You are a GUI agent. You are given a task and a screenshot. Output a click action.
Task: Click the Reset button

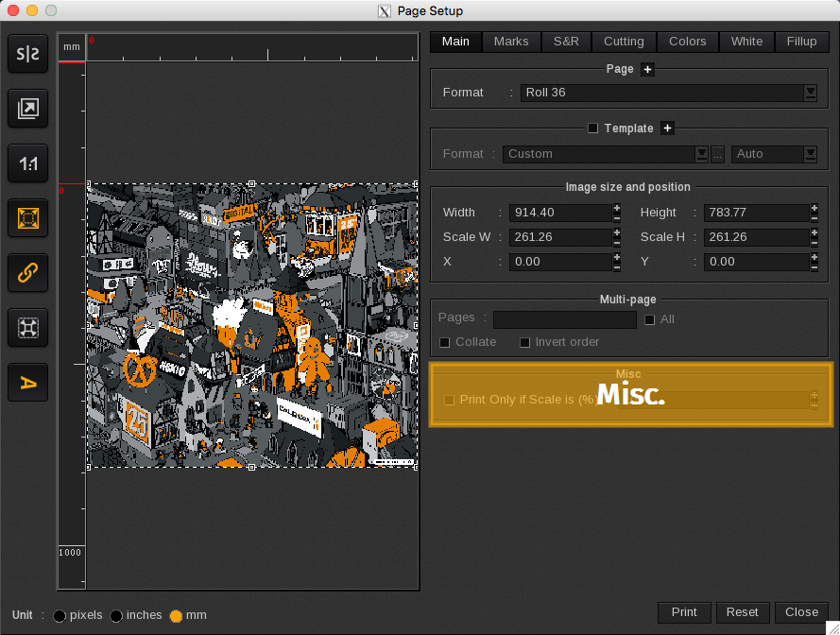pyautogui.click(x=742, y=612)
